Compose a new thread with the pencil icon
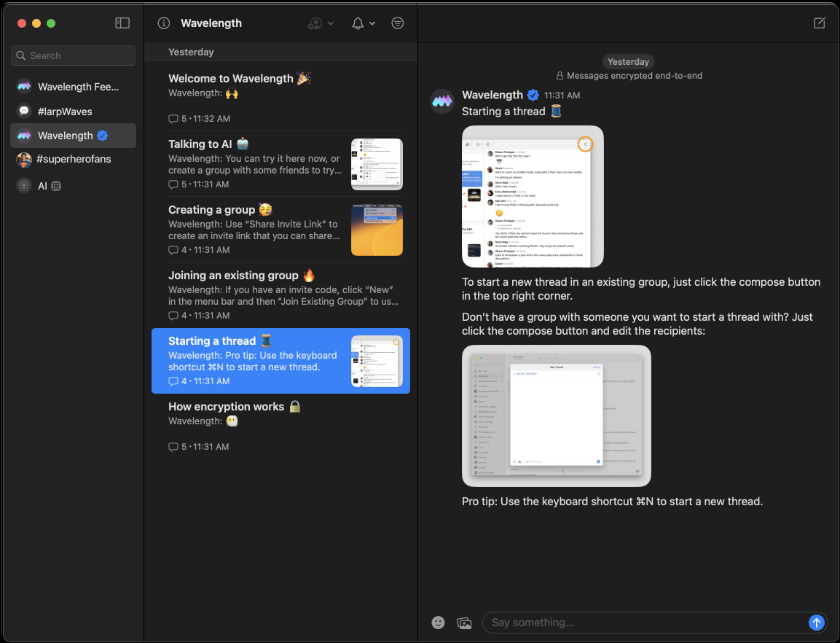 pyautogui.click(x=820, y=23)
